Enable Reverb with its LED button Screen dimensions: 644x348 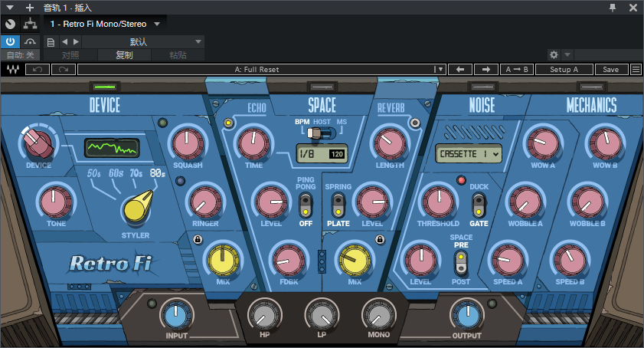pos(415,123)
